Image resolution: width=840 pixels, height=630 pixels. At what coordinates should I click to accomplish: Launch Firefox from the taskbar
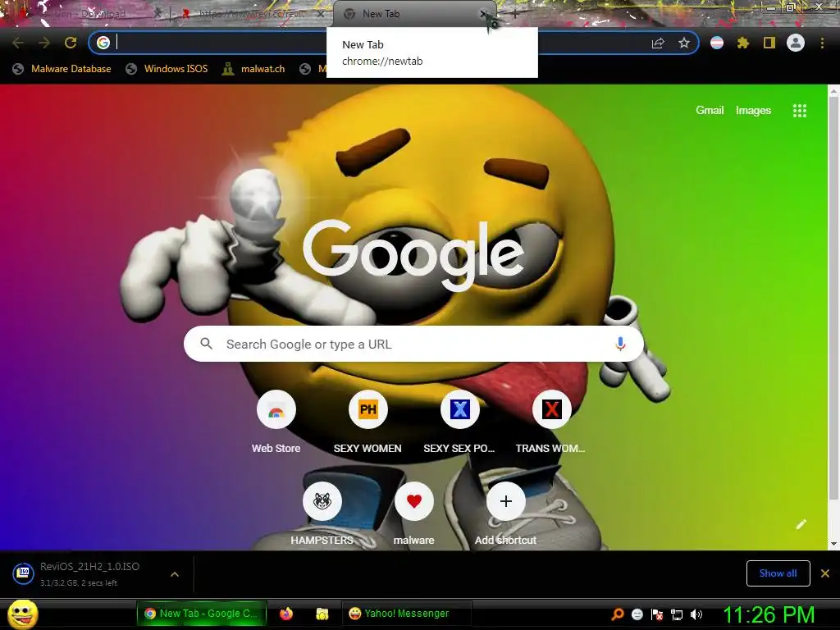click(286, 614)
